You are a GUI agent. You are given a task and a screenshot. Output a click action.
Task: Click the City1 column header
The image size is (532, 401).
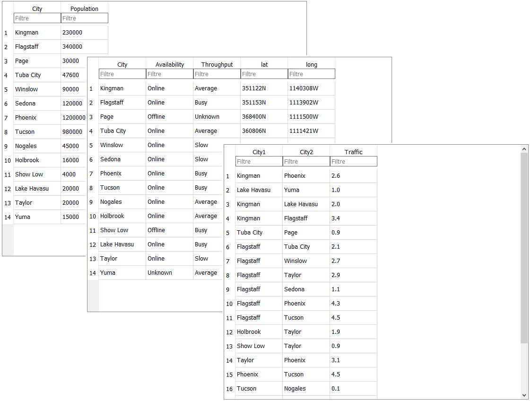259,152
